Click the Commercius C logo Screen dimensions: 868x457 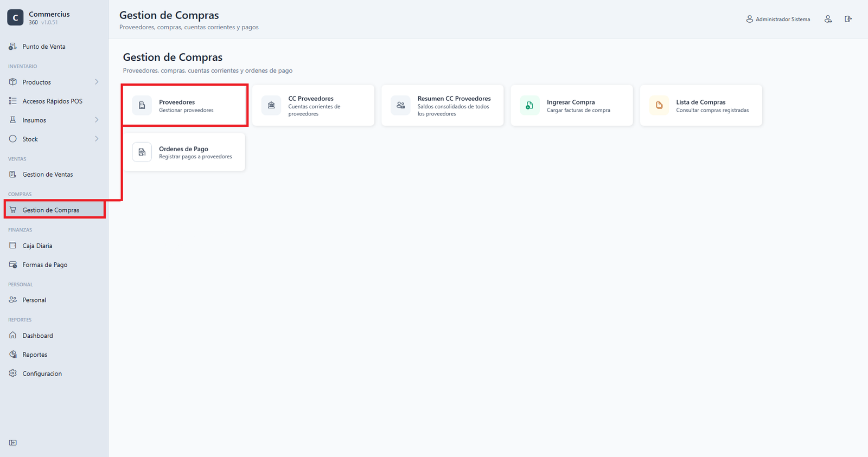pyautogui.click(x=15, y=18)
